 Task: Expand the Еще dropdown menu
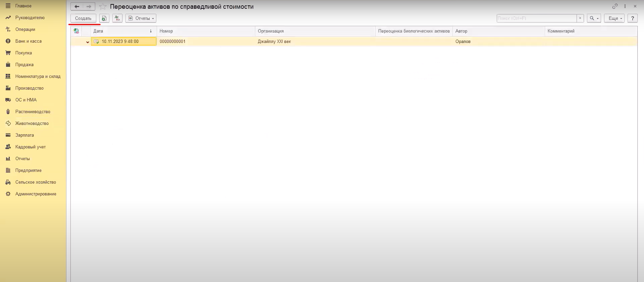[x=614, y=18]
